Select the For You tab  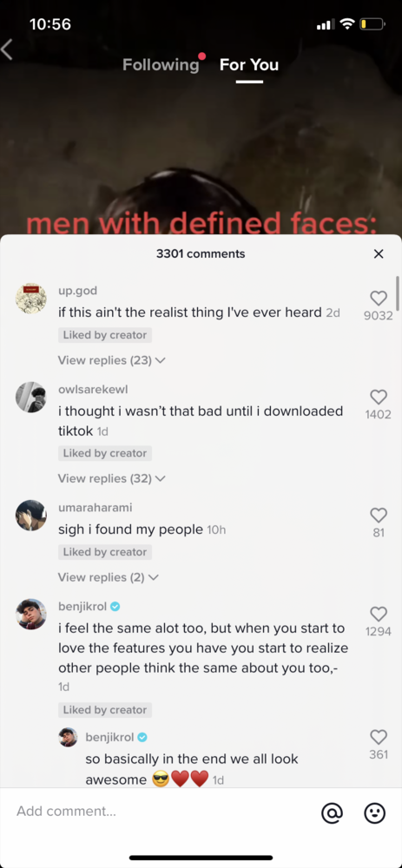[x=249, y=65]
